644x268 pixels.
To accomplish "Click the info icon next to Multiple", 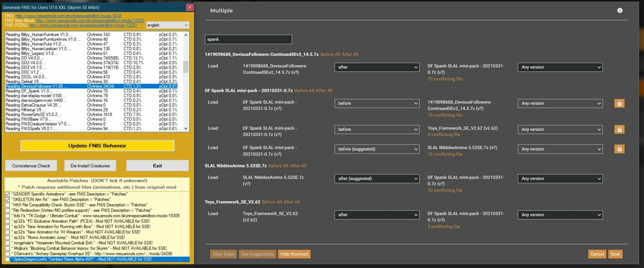I will click(620, 10).
